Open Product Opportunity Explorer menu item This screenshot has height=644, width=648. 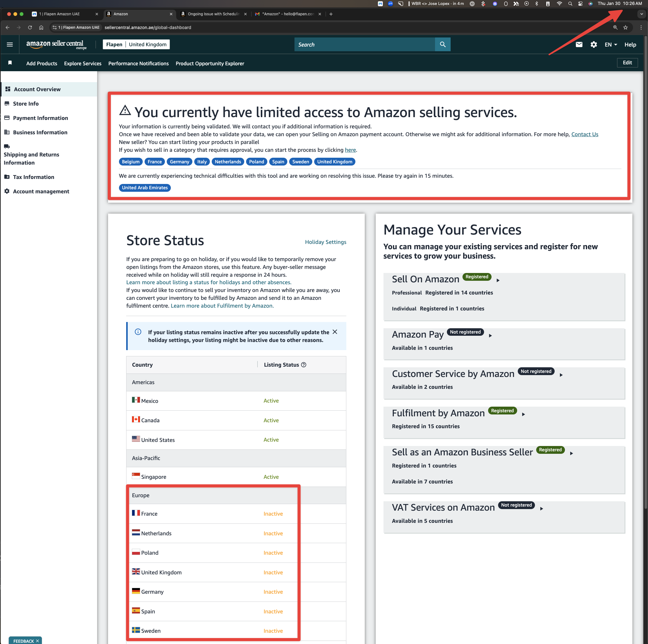tap(210, 63)
